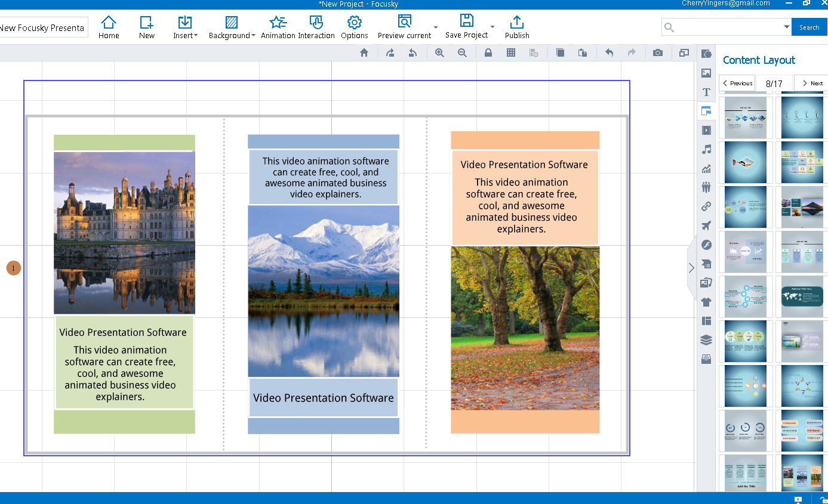Take a snapshot using the camera icon
The height and width of the screenshot is (504, 828).
657,52
